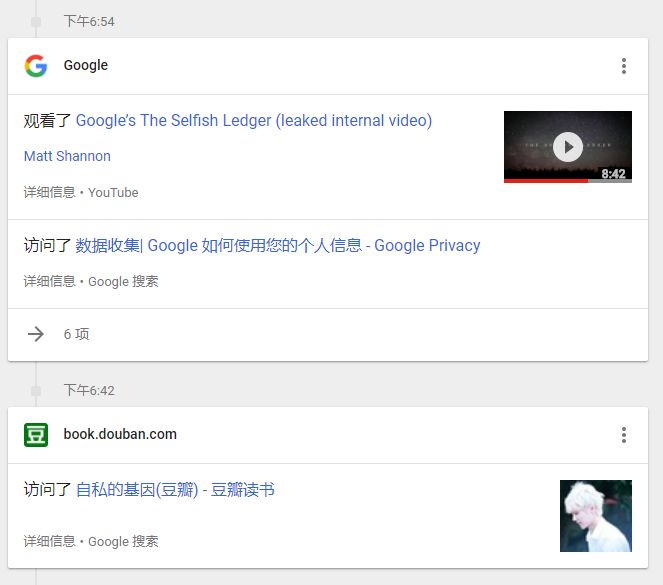
Task: Click the Google card title text
Action: (x=86, y=66)
